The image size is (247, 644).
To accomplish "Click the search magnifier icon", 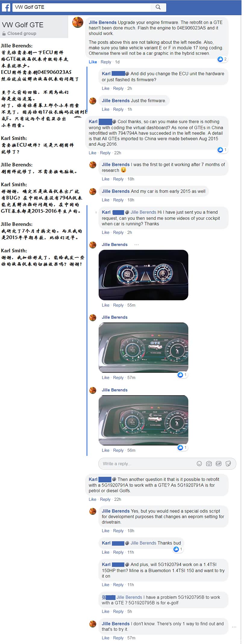I will pos(158,7).
